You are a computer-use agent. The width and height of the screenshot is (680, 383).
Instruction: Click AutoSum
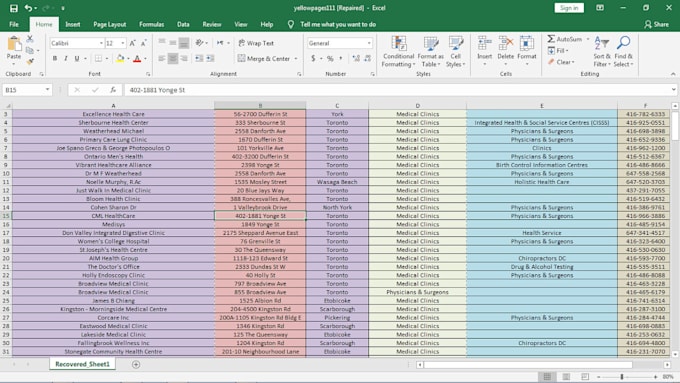[x=565, y=39]
